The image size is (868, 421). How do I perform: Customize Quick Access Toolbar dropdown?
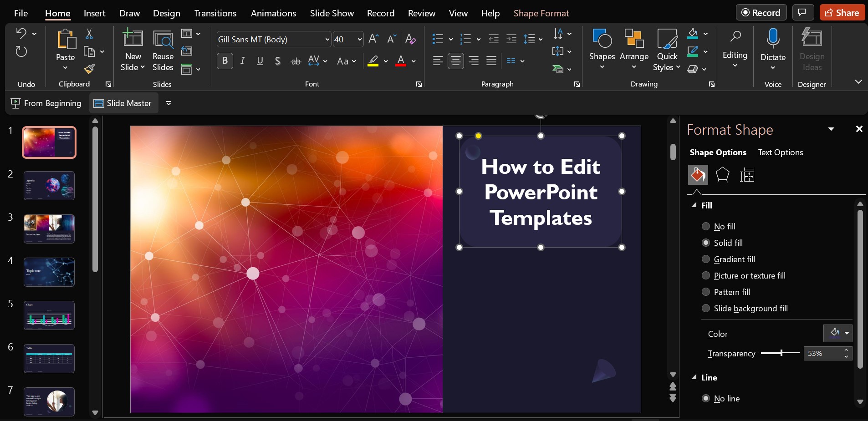pyautogui.click(x=168, y=103)
